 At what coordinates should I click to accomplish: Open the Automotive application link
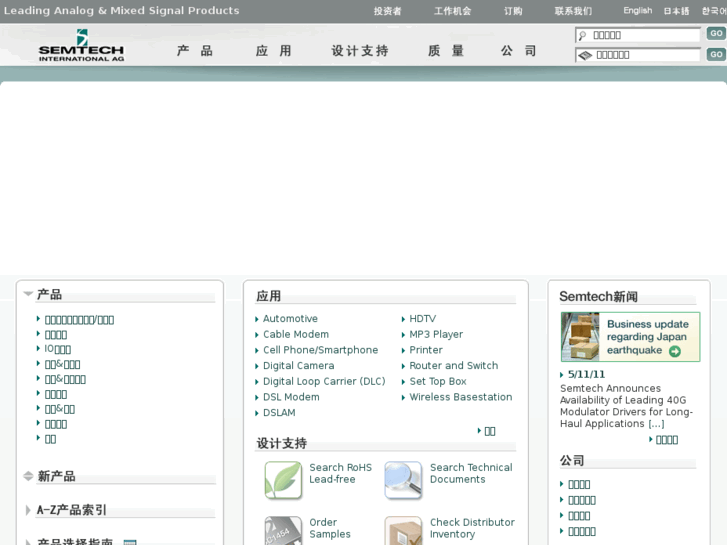tap(290, 319)
